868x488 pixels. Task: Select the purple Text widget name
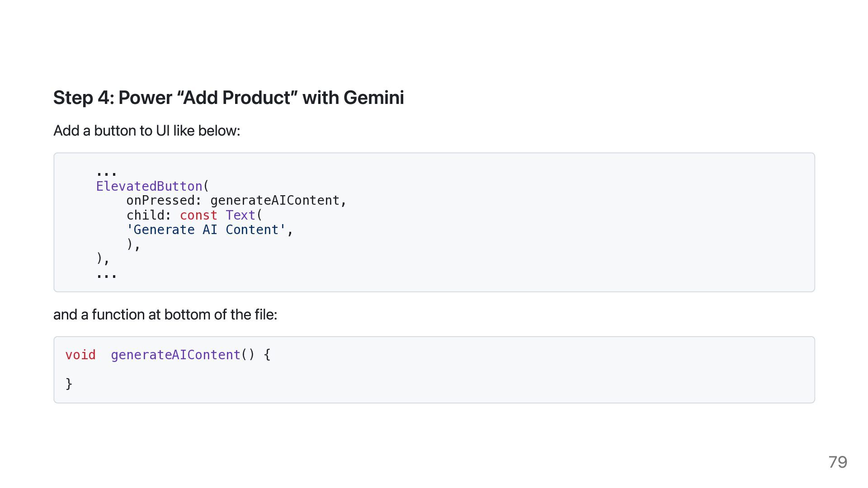(x=241, y=215)
